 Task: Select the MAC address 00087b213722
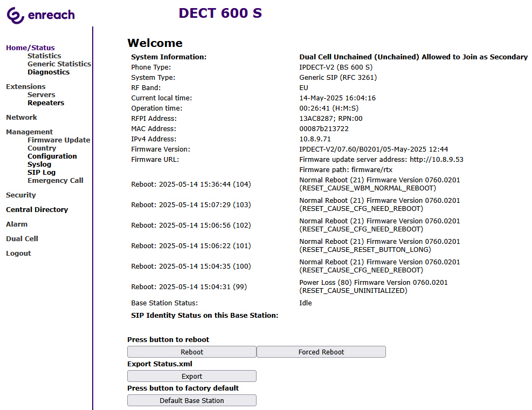[324, 129]
